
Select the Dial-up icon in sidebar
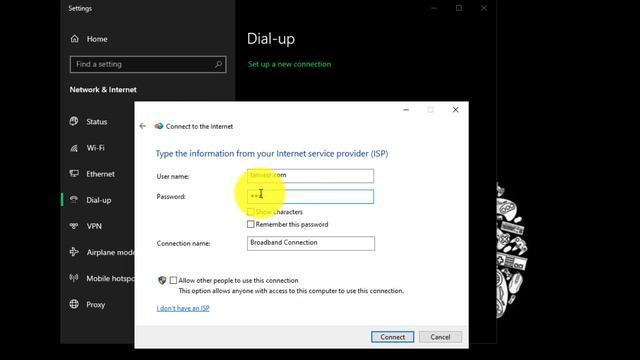click(x=74, y=200)
